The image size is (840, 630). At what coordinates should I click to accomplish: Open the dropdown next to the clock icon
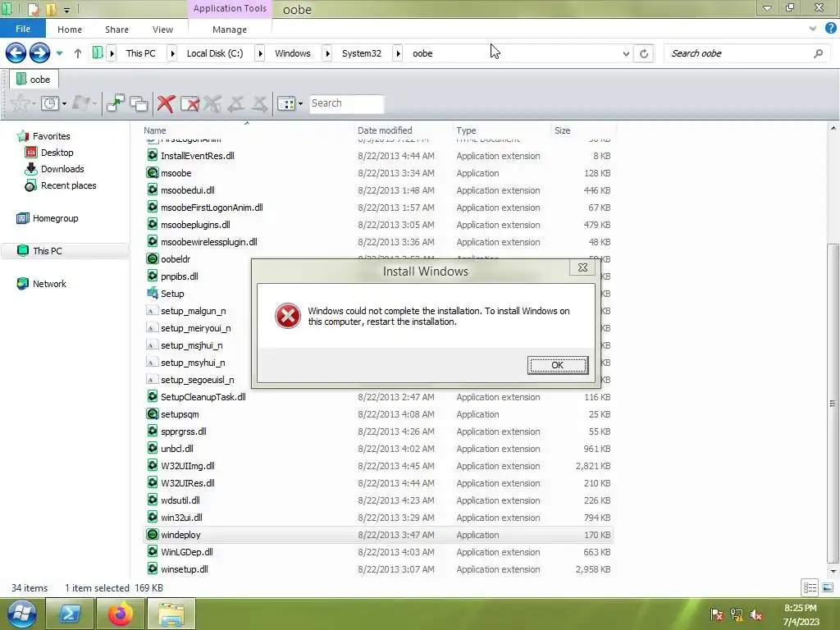pos(64,103)
